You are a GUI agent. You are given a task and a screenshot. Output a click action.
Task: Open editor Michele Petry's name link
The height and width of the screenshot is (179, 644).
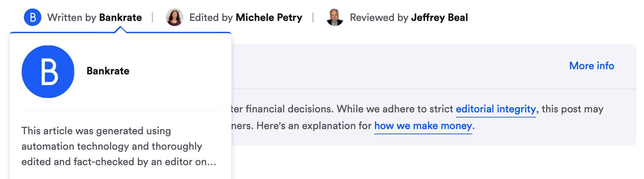coord(269,17)
